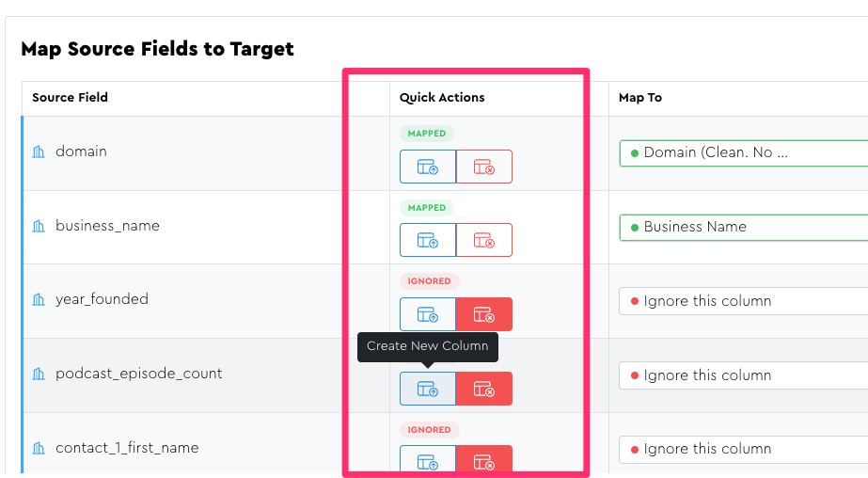The image size is (868, 478).
Task: Ignore the business_name column
Action: click(x=484, y=240)
